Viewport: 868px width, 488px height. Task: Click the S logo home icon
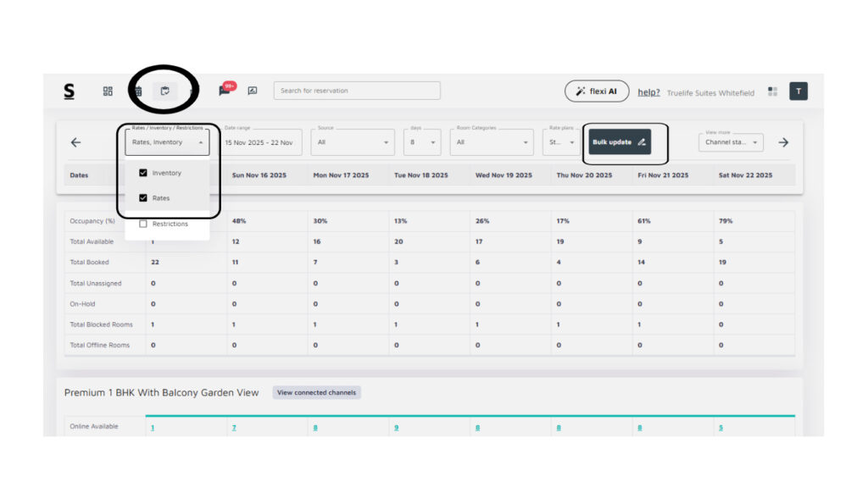69,91
